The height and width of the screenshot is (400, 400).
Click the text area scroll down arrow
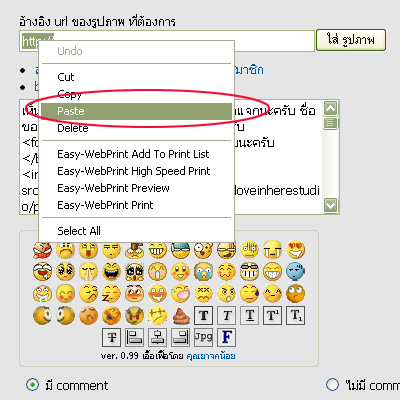(331, 205)
